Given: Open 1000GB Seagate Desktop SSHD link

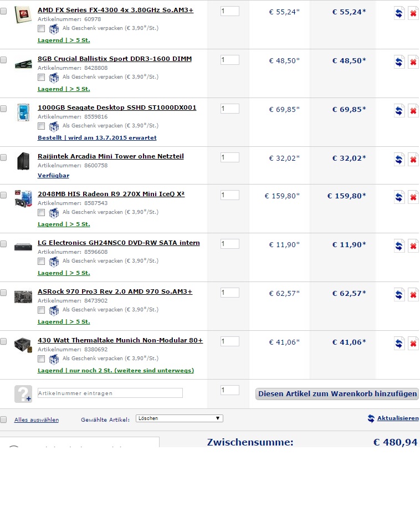Looking at the screenshot, I should tap(117, 108).
